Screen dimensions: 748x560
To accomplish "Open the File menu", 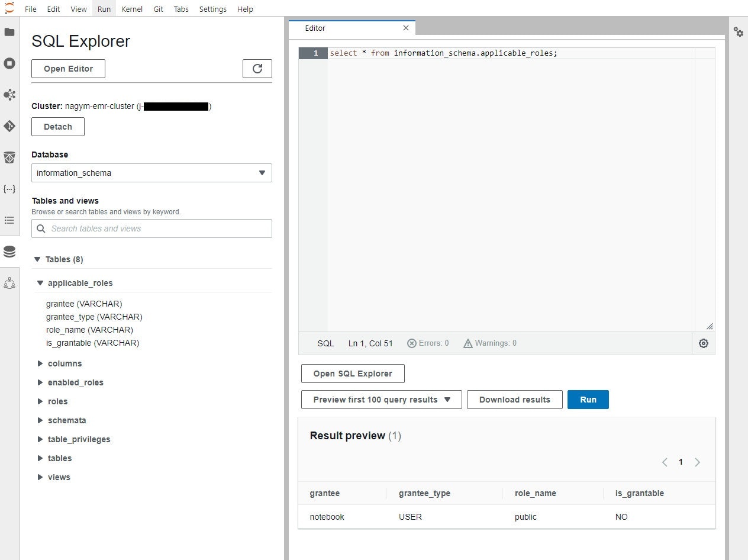I will 30,9.
